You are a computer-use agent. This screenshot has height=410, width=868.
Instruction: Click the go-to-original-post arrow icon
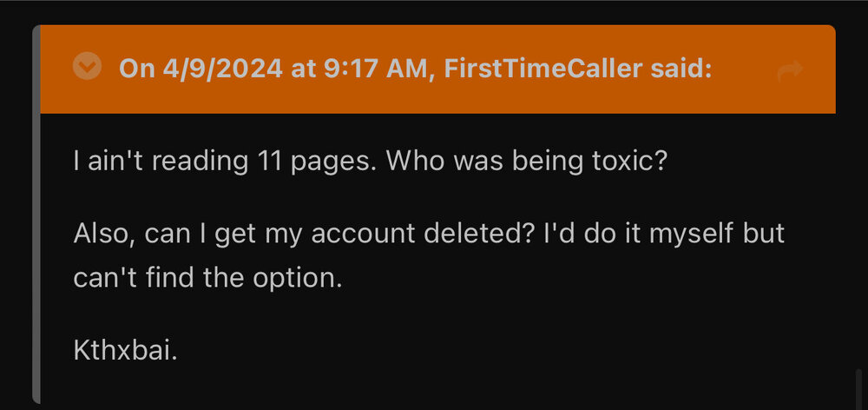790,71
